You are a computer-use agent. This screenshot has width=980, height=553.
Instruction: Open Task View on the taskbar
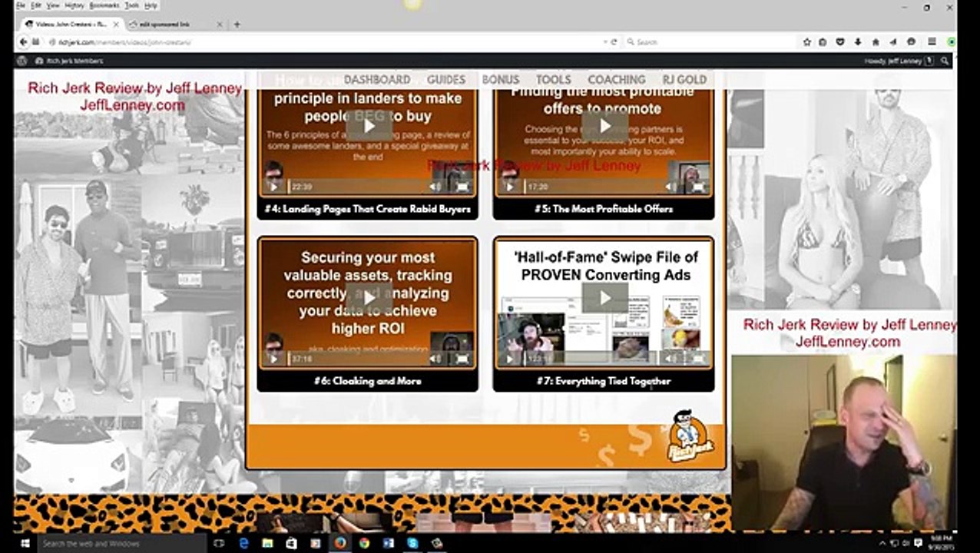219,543
